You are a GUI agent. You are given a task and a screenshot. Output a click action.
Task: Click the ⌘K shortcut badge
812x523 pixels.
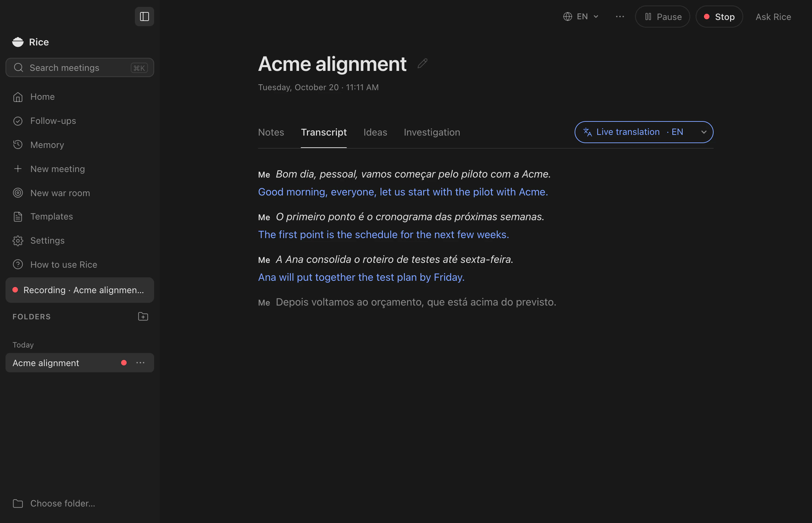(x=139, y=68)
